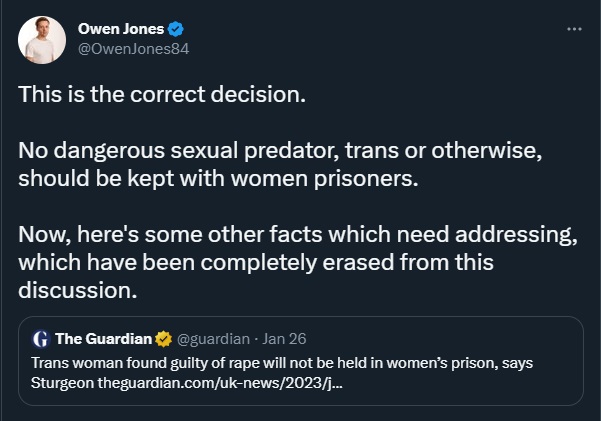This screenshot has height=421, width=601.
Task: Click the 'No dangerous sexual predator' sentence line
Action: coord(280,150)
